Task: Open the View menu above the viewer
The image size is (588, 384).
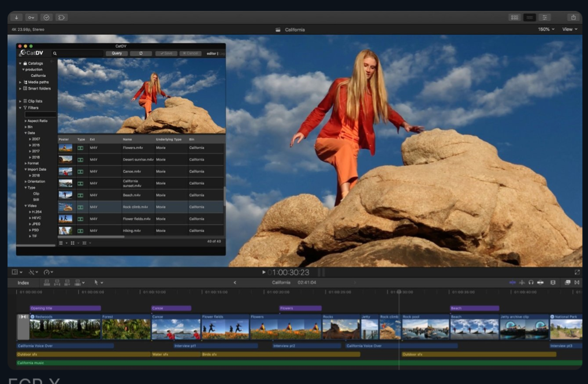Action: click(x=570, y=29)
